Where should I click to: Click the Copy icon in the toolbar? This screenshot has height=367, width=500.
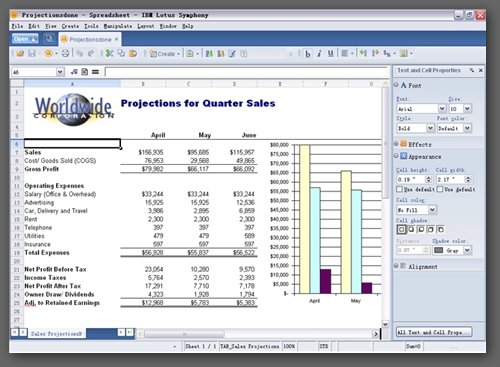pyautogui.click(x=121, y=53)
